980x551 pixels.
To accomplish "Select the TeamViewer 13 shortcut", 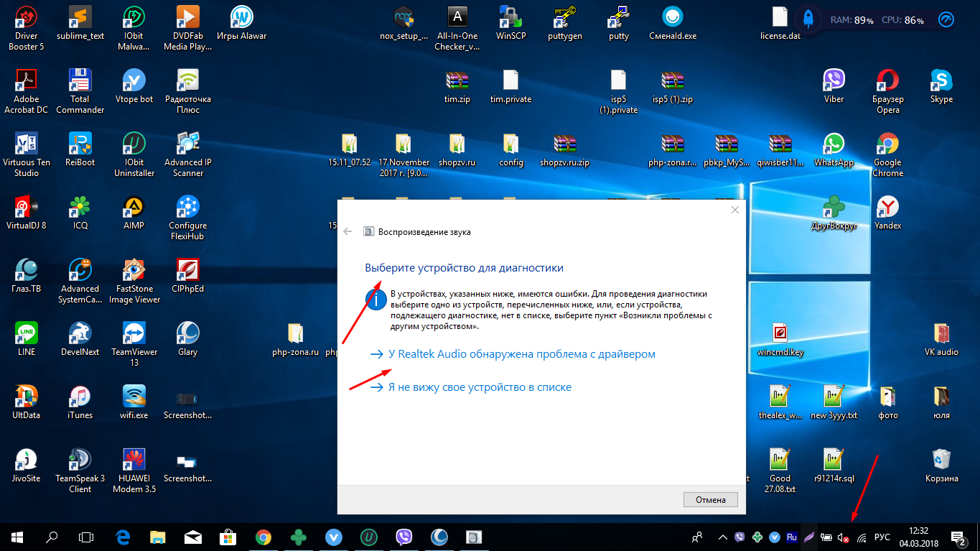I will click(134, 344).
